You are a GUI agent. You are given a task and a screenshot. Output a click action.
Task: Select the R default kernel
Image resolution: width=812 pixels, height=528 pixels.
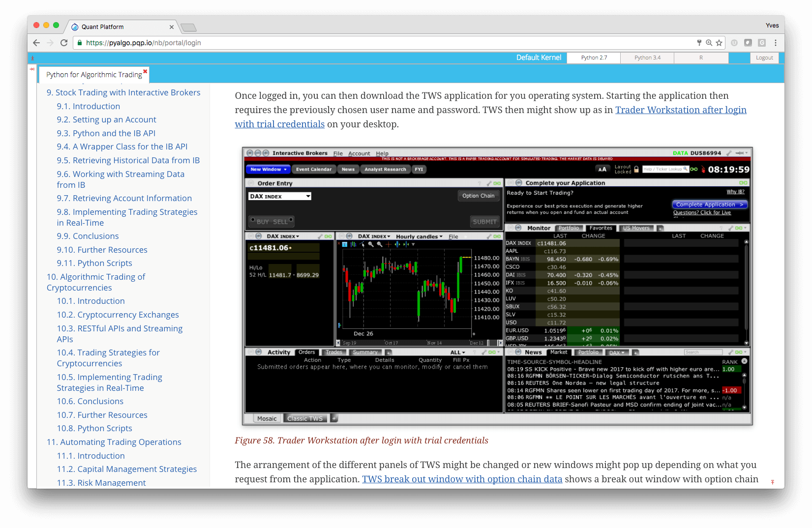tap(701, 58)
